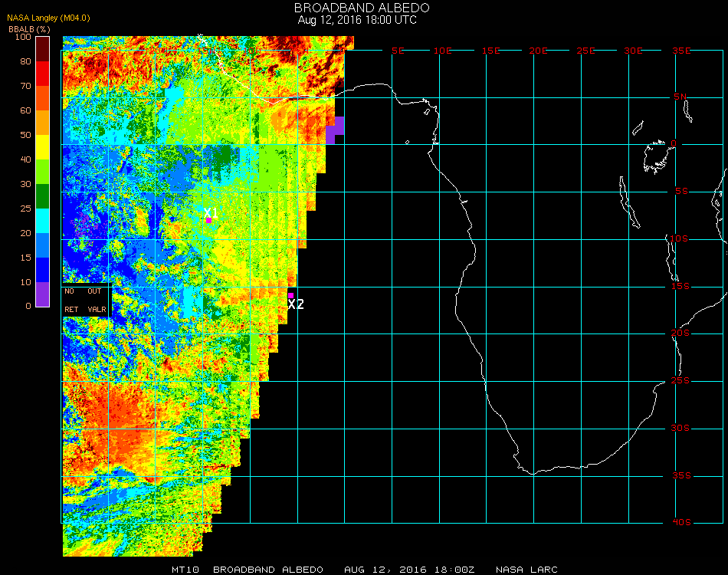Click the dark blue 10-15 legend band

pyautogui.click(x=43, y=270)
